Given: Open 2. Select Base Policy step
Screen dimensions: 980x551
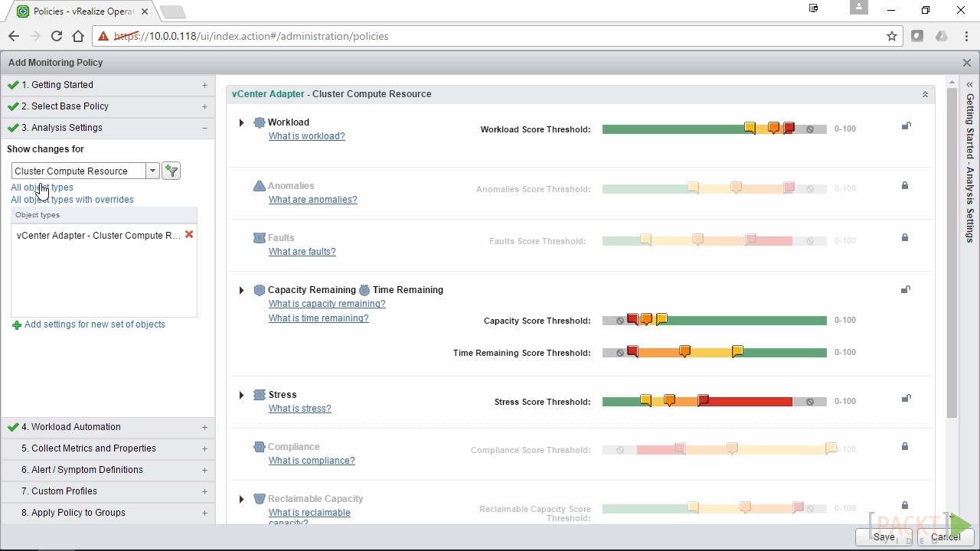Looking at the screenshot, I should pyautogui.click(x=108, y=106).
